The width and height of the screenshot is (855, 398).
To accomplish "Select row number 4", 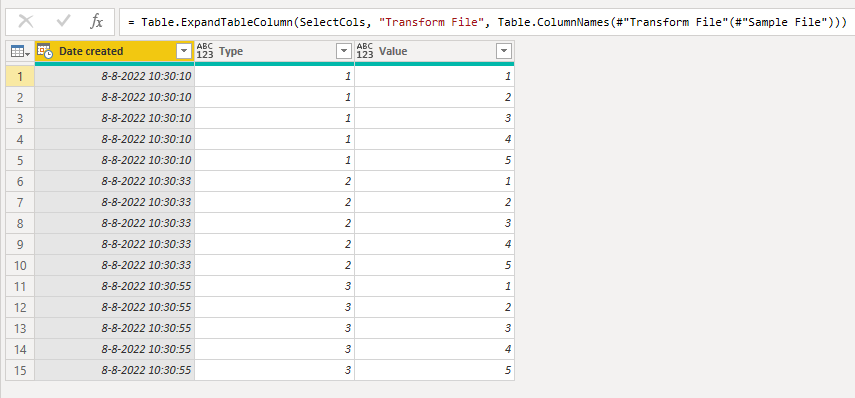I will tap(20, 140).
